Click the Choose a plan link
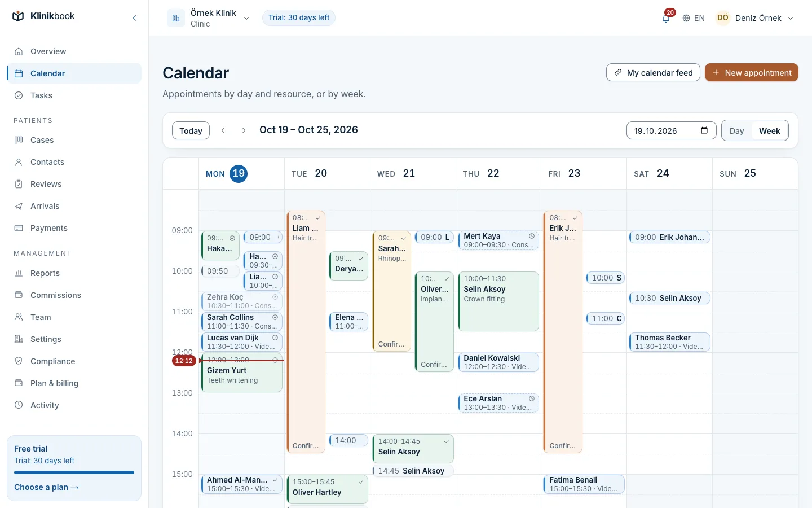 [46, 487]
